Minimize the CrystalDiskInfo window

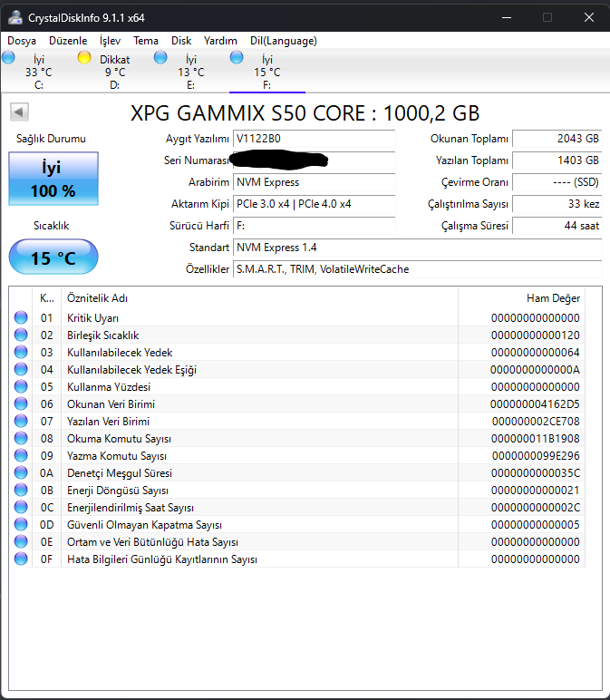click(507, 17)
